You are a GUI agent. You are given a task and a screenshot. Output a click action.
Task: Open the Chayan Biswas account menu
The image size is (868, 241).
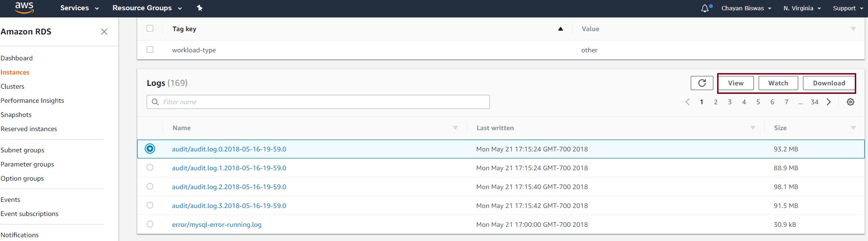(746, 8)
